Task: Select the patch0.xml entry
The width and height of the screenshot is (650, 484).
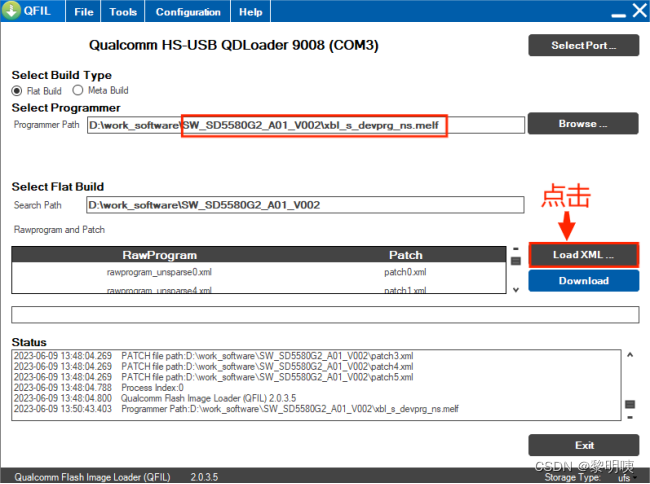Action: pyautogui.click(x=405, y=272)
